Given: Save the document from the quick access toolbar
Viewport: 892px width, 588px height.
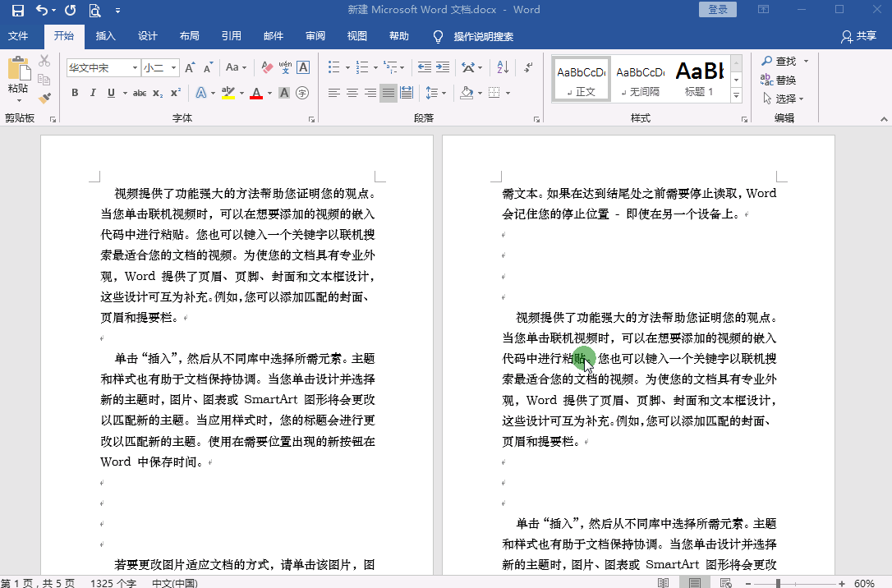Looking at the screenshot, I should [18, 10].
